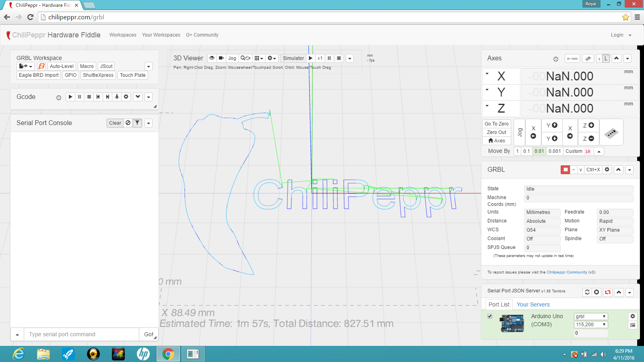The width and height of the screenshot is (644, 362).
Task: Click the camera icon in 3D Viewer
Action: (221, 58)
